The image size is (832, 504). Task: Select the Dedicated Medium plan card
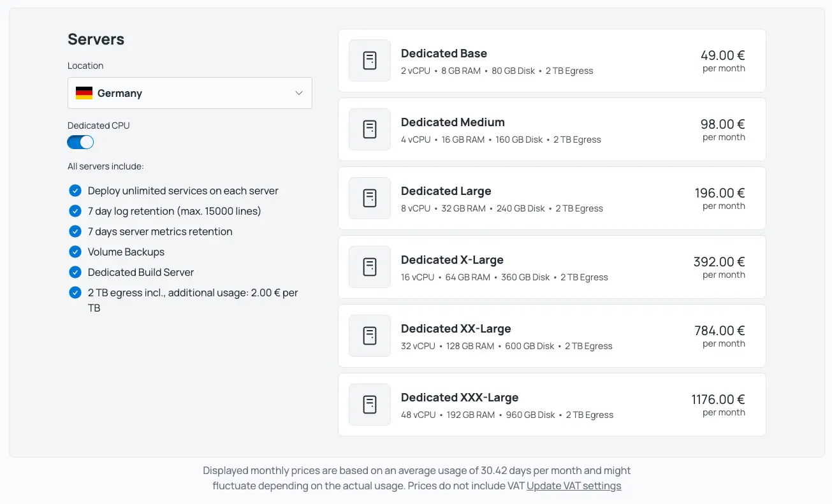(551, 129)
